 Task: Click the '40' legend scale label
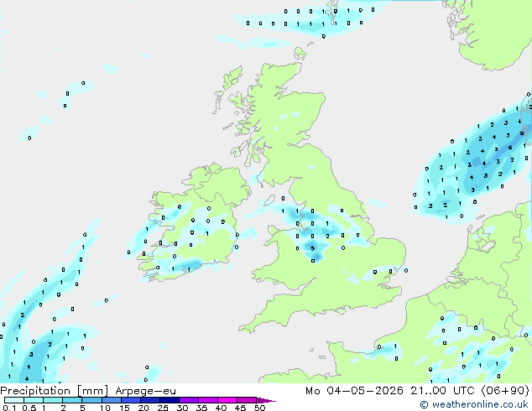coord(221,408)
